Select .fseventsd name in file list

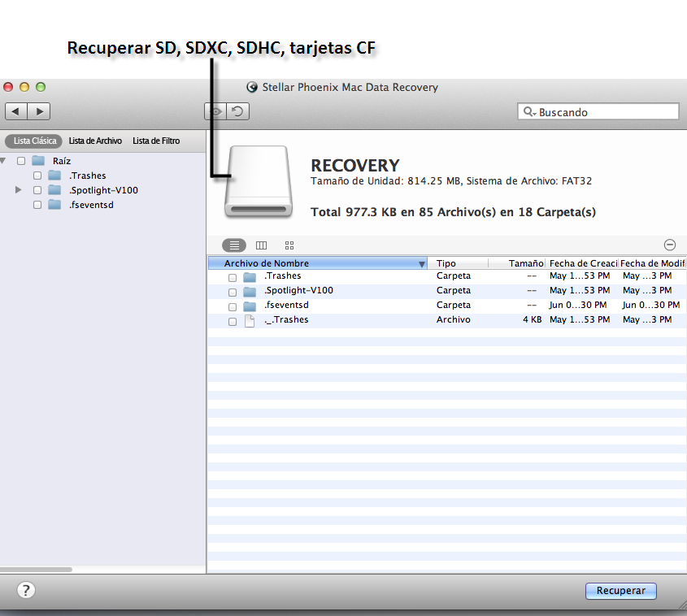286,305
